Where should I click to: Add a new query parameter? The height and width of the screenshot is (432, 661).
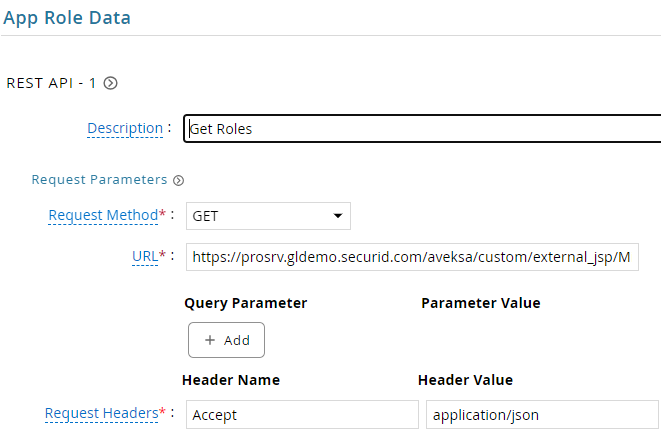[226, 340]
